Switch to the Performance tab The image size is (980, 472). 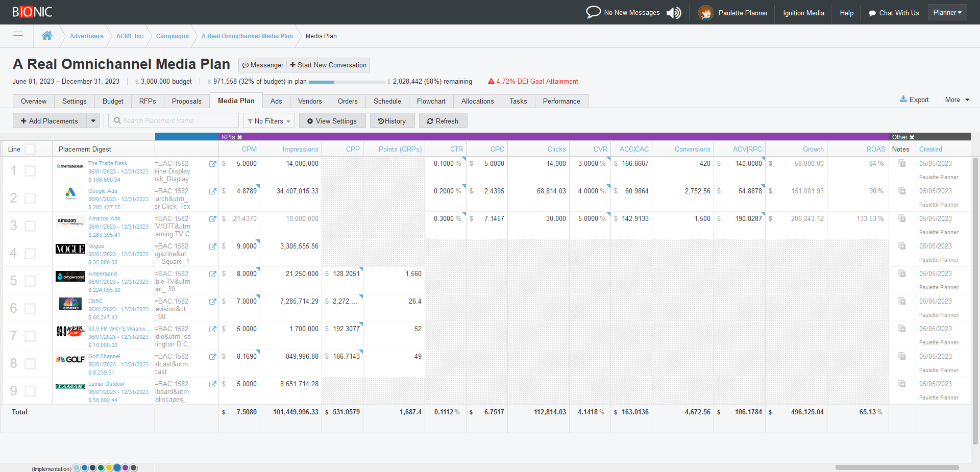tap(561, 101)
